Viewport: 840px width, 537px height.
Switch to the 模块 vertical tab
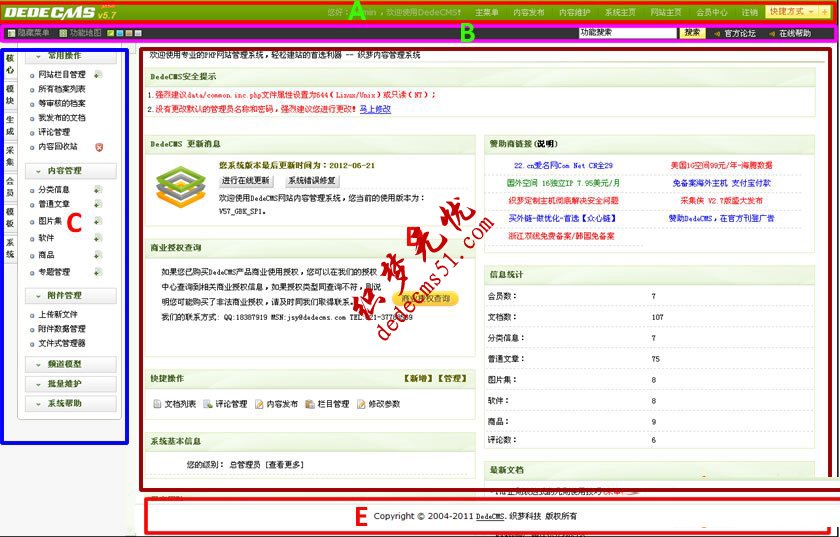pos(10,94)
